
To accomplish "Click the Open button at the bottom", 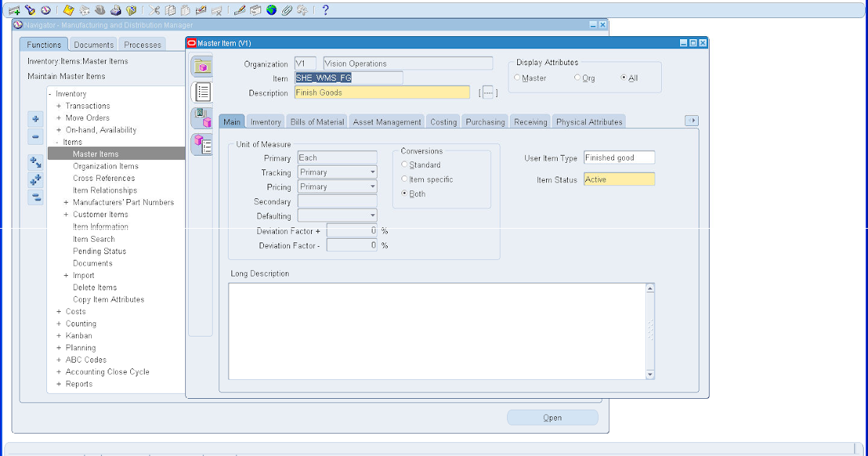I will tap(552, 417).
